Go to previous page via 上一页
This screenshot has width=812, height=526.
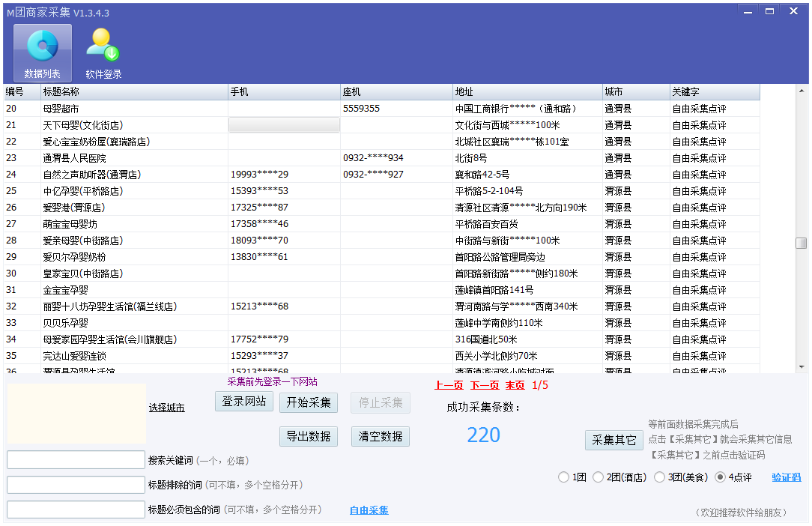[448, 385]
